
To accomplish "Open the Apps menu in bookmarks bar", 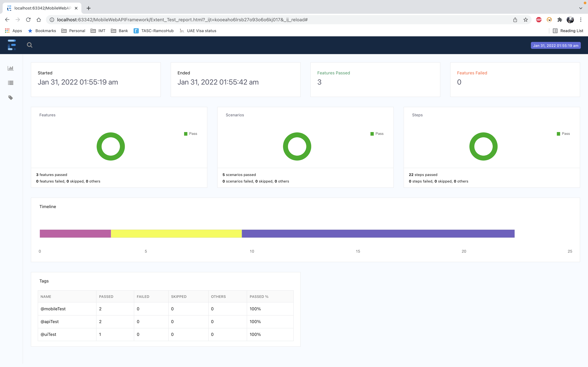I will [x=13, y=31].
